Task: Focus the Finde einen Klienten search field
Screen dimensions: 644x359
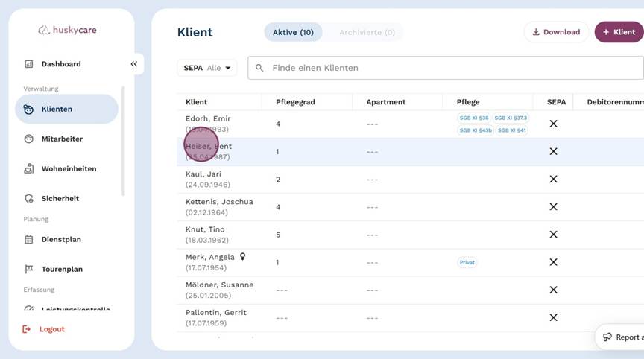Action: [x=447, y=68]
